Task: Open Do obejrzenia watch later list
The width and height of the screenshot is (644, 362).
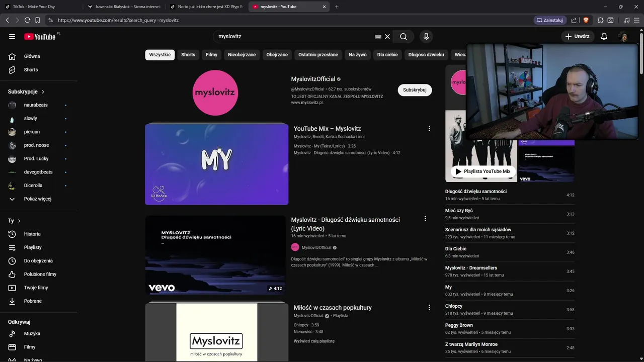Action: point(39,261)
